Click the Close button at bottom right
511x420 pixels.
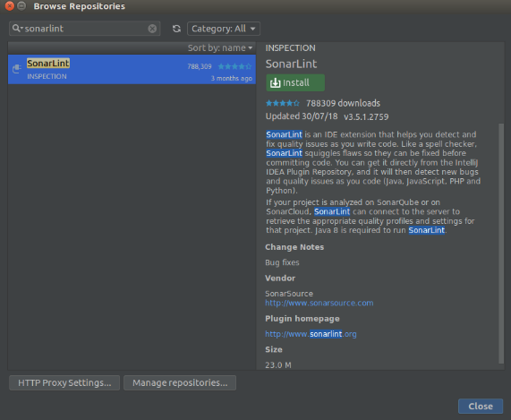481,406
